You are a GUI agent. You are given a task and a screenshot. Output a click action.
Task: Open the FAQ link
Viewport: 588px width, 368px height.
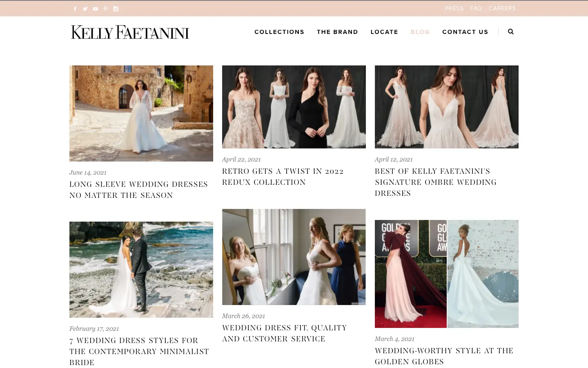pos(476,8)
